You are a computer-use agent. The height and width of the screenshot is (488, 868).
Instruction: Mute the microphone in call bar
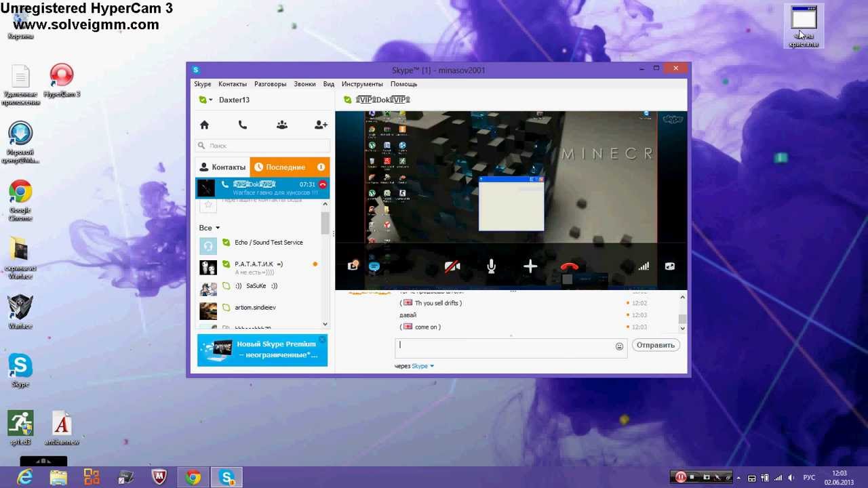(491, 266)
